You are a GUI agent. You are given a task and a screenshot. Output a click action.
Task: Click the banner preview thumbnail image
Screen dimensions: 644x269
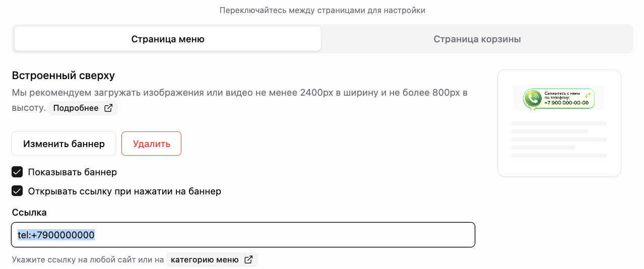pos(559,98)
